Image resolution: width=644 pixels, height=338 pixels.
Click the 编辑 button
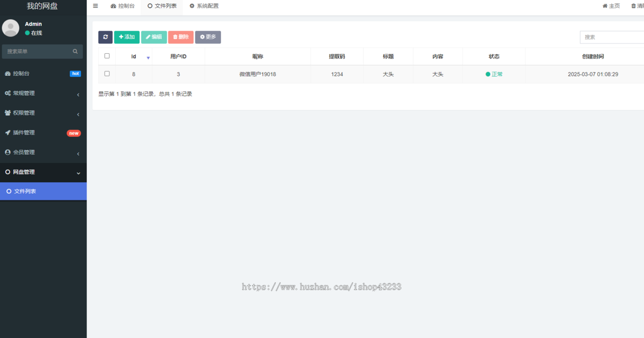154,37
